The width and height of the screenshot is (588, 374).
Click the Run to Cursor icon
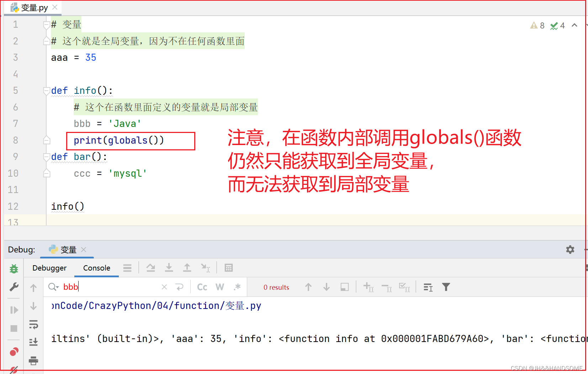tap(206, 268)
